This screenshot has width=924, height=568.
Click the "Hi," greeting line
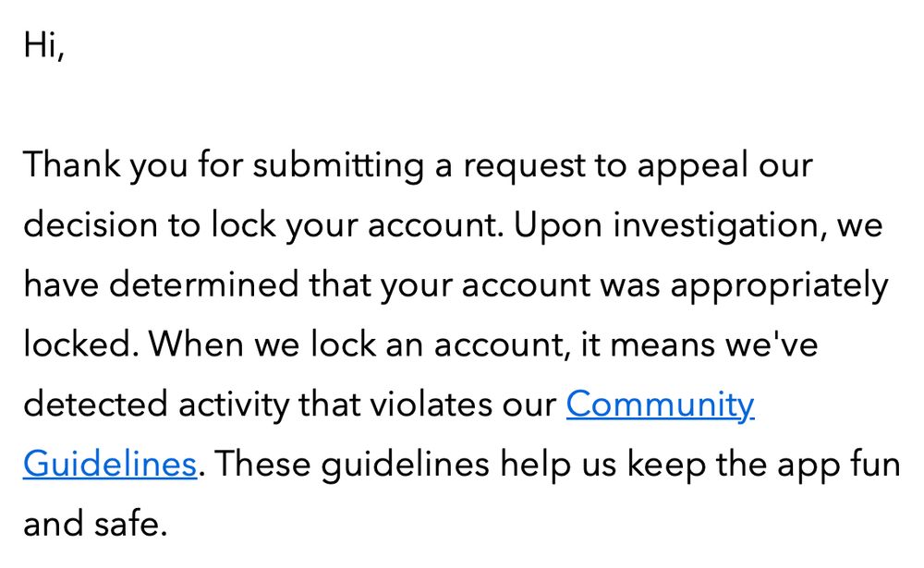[x=43, y=44]
